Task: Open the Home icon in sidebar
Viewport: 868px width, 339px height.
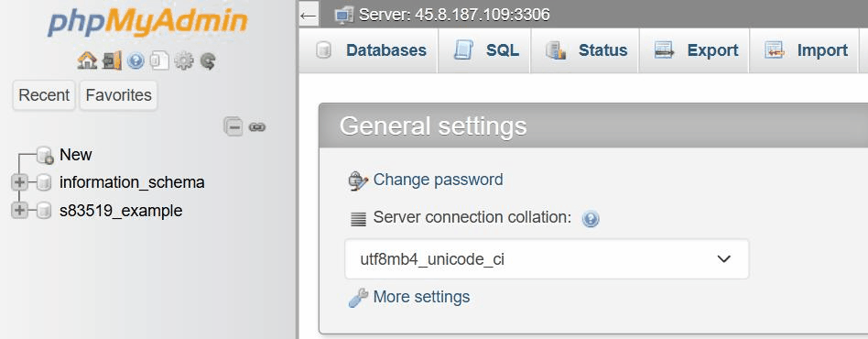Action: pos(87,61)
